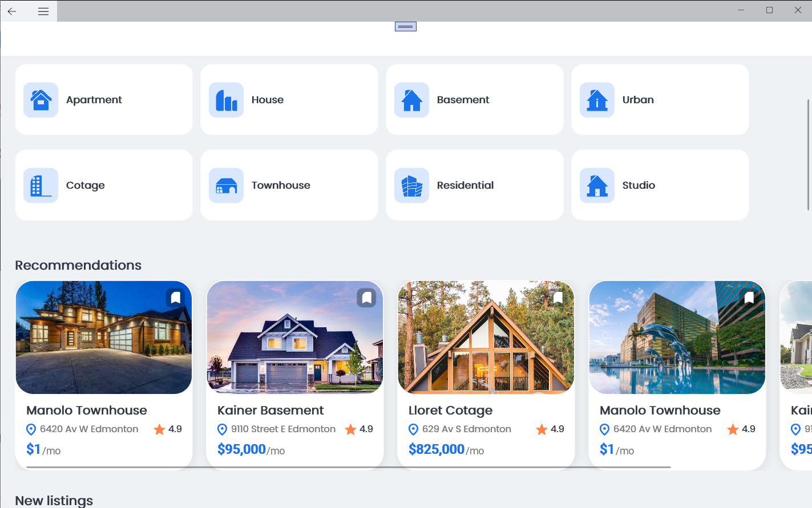Maximize the application window
Image resolution: width=812 pixels, height=508 pixels.
769,10
